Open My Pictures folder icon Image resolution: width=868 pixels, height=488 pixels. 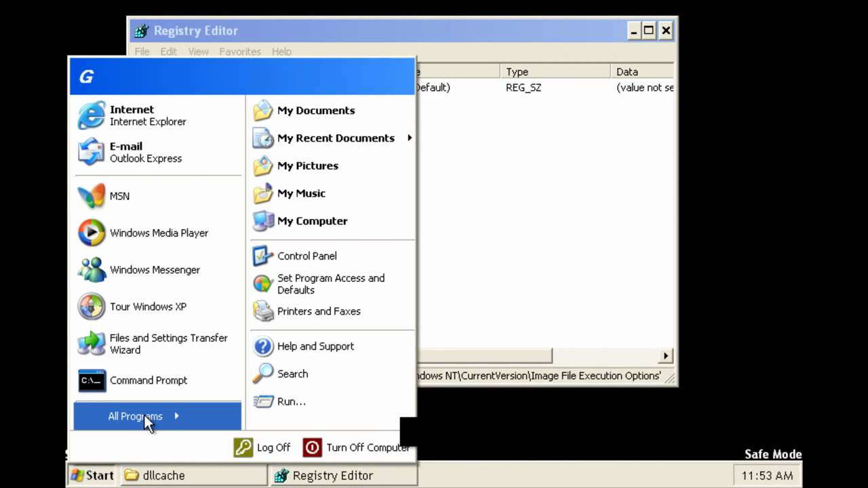coord(263,166)
